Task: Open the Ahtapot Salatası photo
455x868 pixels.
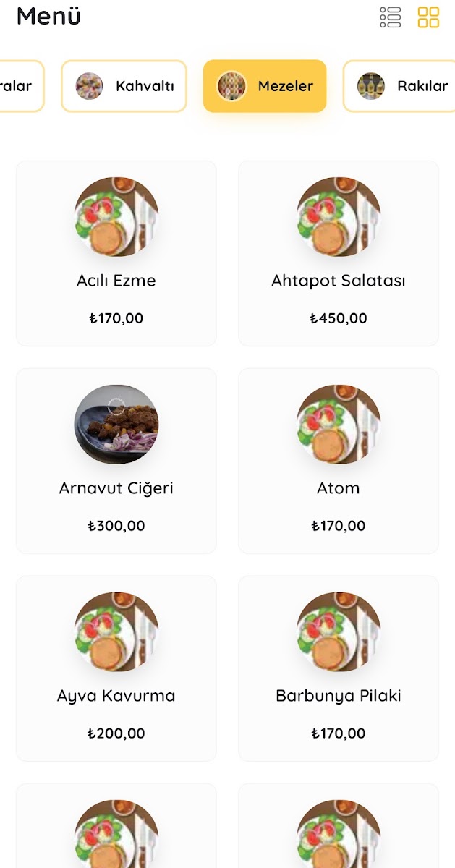Action: (x=339, y=217)
